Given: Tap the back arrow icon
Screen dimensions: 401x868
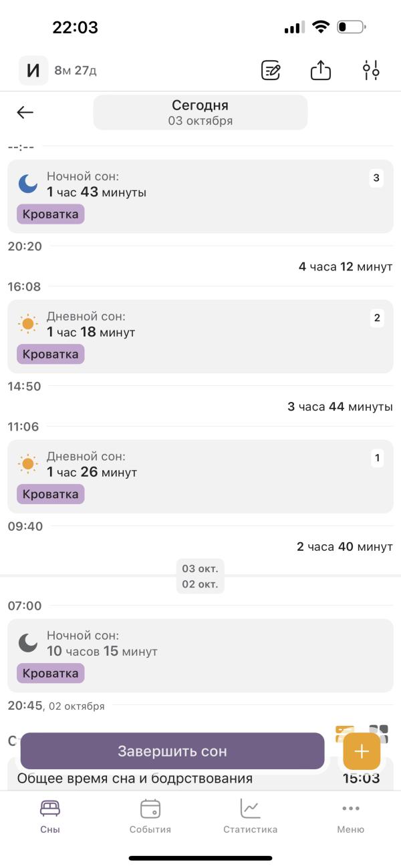Looking at the screenshot, I should click(x=25, y=112).
